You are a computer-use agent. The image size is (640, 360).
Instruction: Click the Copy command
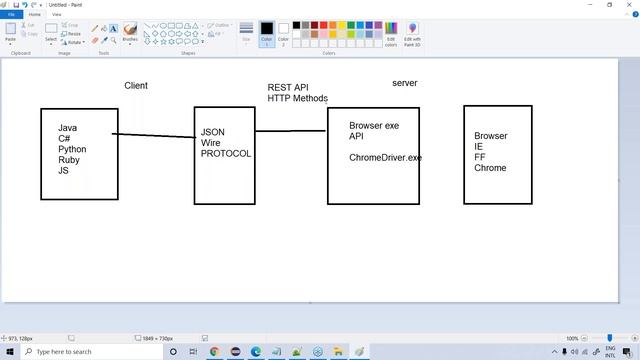[29, 34]
